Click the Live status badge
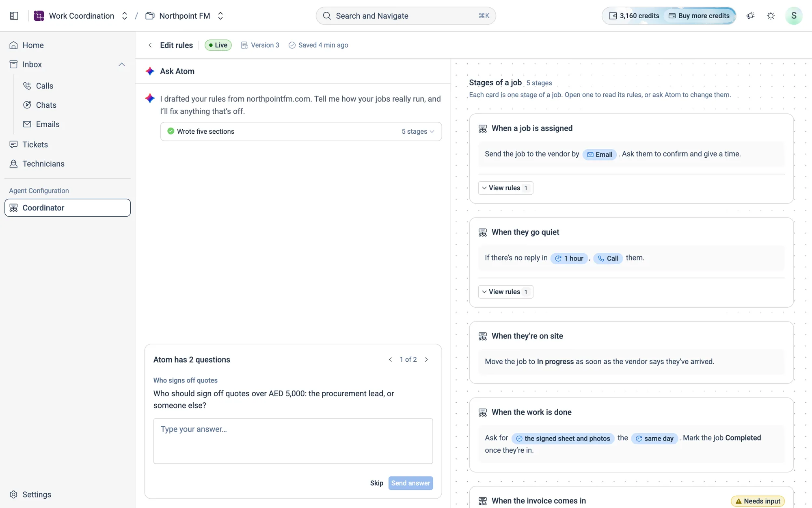812x508 pixels. [218, 45]
